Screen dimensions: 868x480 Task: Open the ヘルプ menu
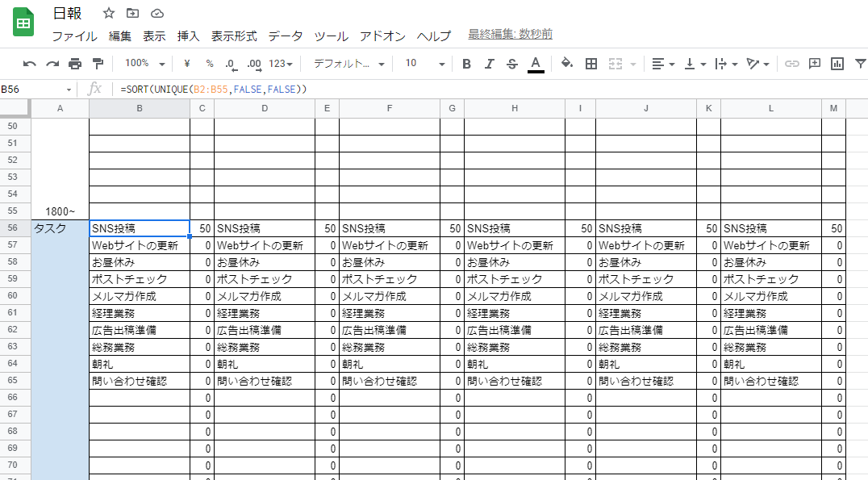(434, 36)
